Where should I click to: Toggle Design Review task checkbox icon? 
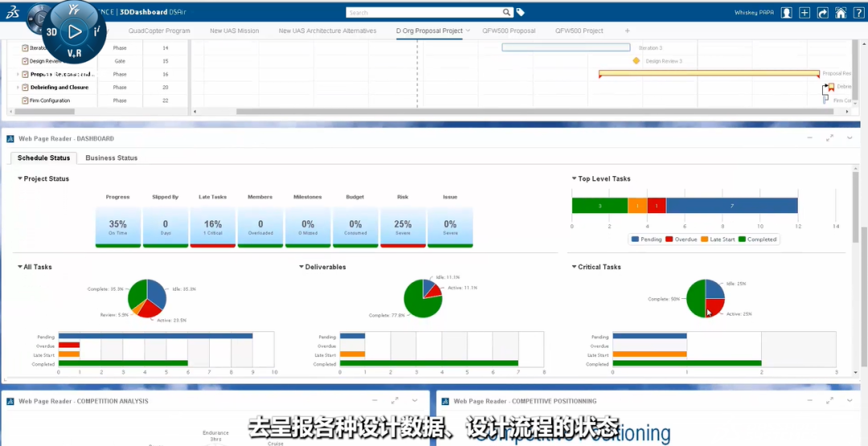25,61
